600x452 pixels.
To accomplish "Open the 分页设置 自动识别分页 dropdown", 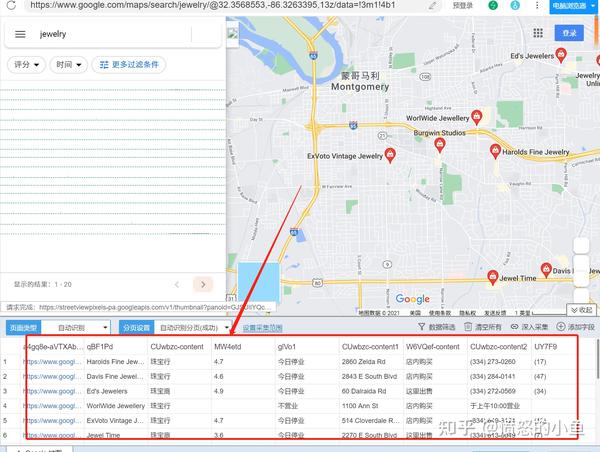I will click(x=193, y=328).
